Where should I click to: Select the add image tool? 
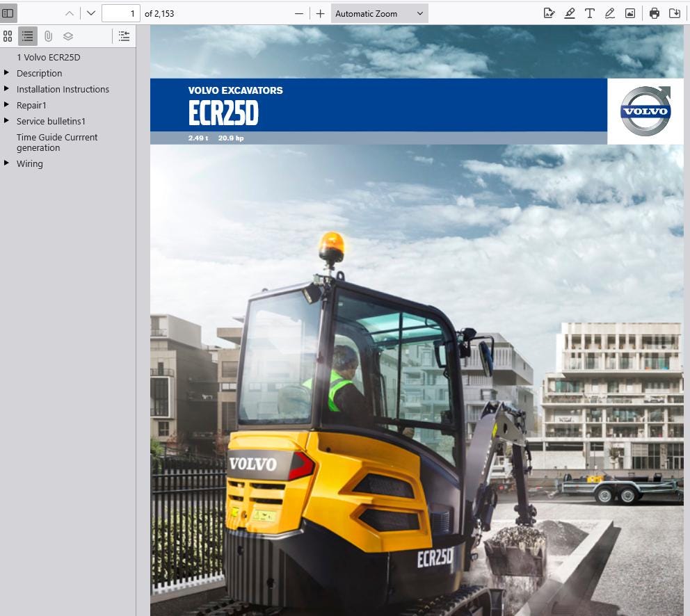point(630,13)
